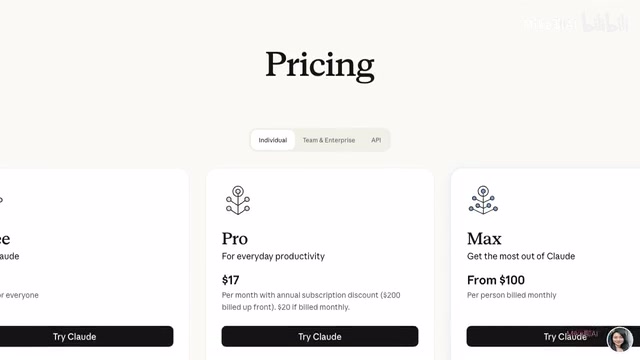Click the From $100 Max price
This screenshot has width=640, height=360.
pos(496,280)
